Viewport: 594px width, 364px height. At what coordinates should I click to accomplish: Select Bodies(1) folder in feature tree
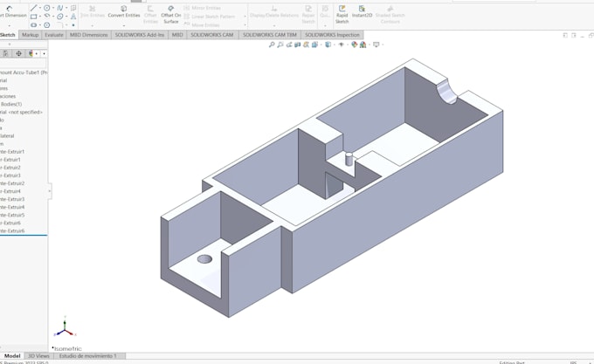11,104
